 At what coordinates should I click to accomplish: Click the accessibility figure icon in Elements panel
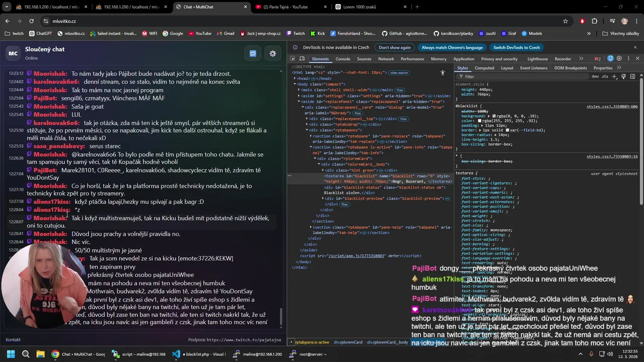point(443,72)
